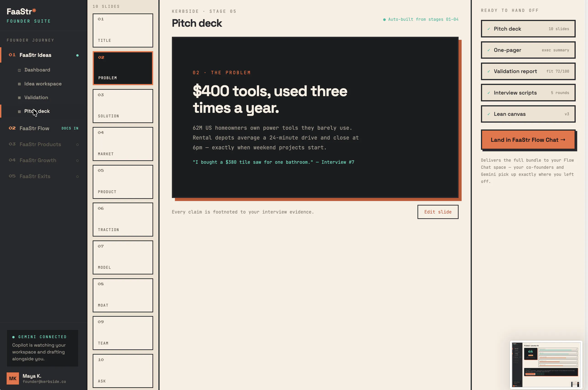The image size is (588, 390).
Task: Click the Auto-built from stages 01-04 label
Action: tap(421, 19)
